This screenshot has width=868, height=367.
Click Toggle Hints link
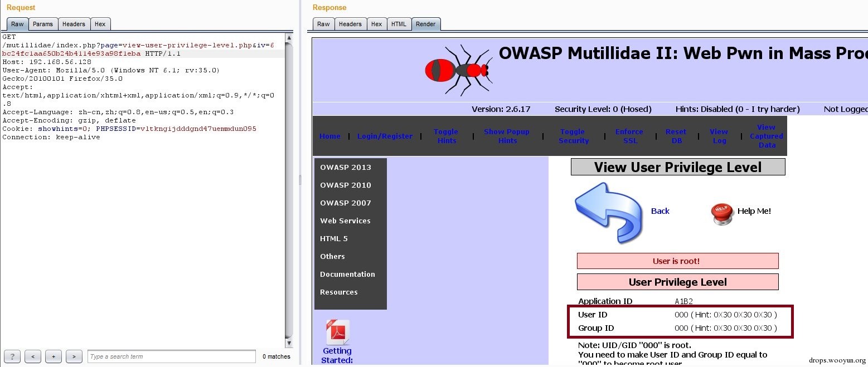click(x=447, y=136)
